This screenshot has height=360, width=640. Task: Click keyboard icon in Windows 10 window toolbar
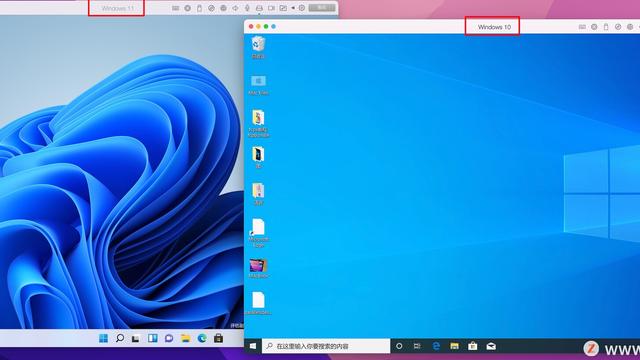pos(582,27)
